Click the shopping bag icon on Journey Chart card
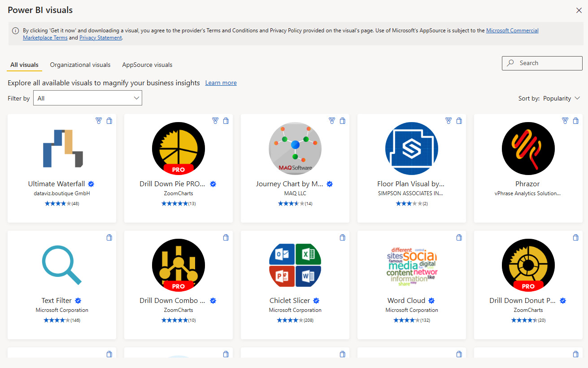 pos(343,121)
